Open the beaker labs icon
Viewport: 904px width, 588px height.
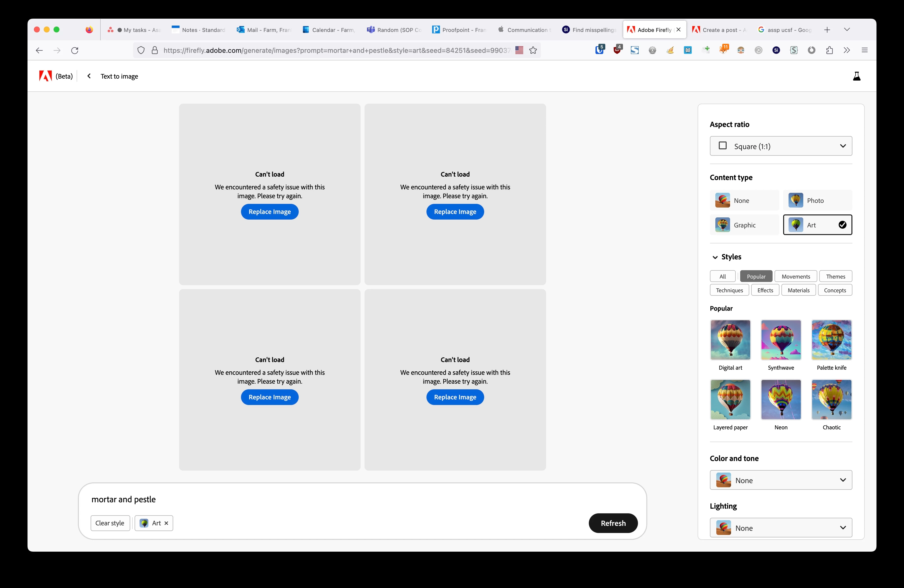pos(857,76)
